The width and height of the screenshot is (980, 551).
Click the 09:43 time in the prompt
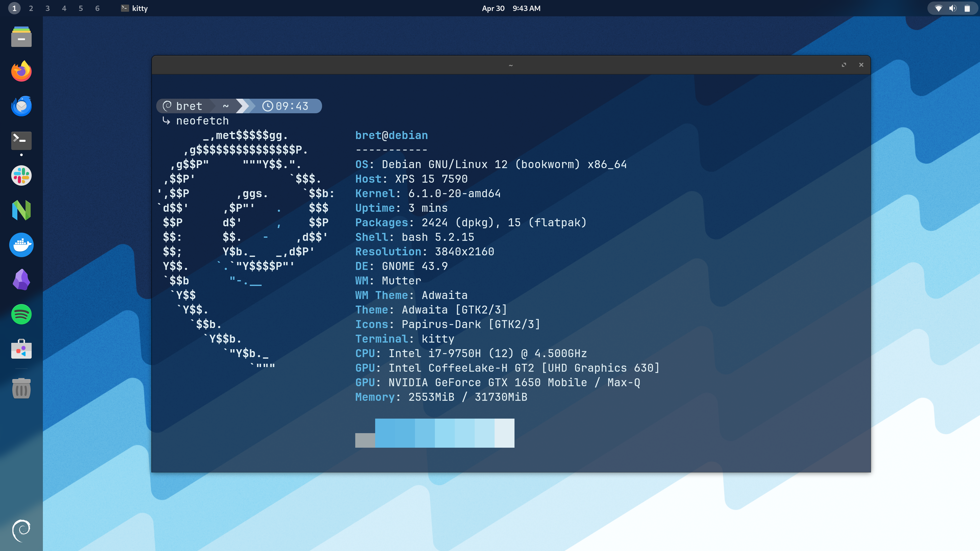coord(292,106)
